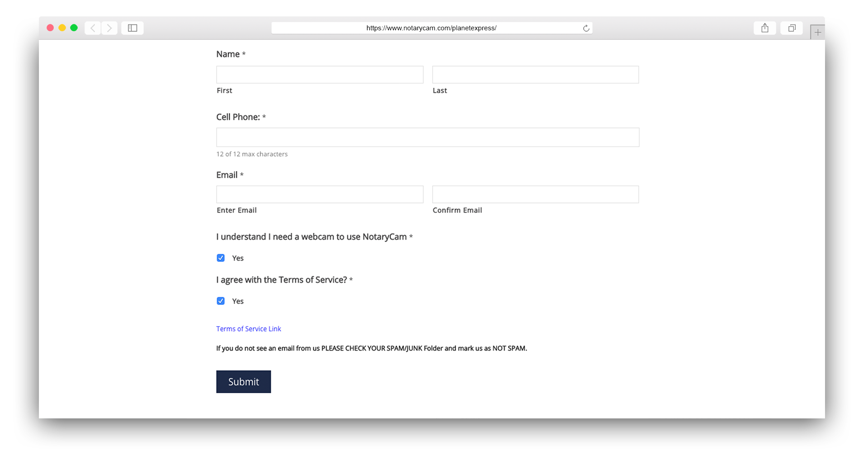Select the Cell Phone field
868x451 pixels.
pyautogui.click(x=427, y=137)
